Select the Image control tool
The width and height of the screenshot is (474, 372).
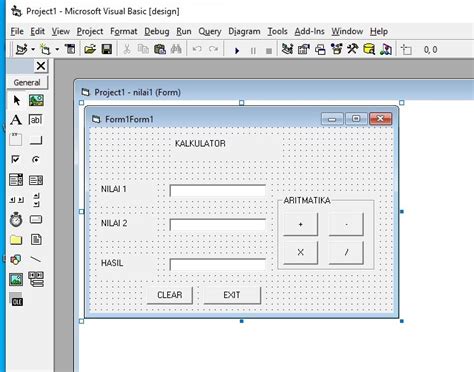click(16, 279)
